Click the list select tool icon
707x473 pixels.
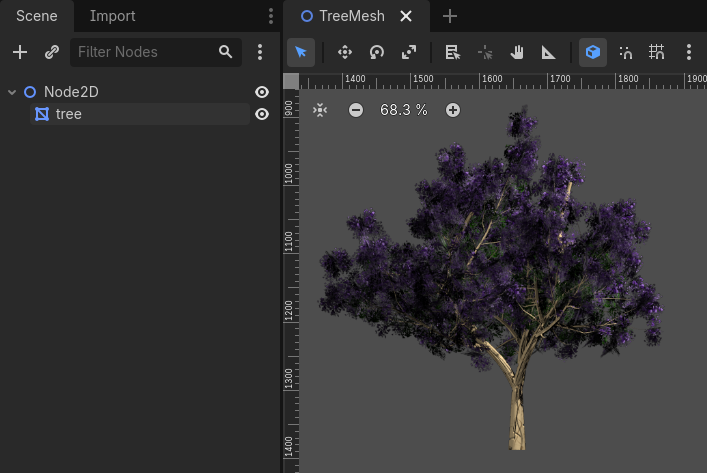coord(452,52)
